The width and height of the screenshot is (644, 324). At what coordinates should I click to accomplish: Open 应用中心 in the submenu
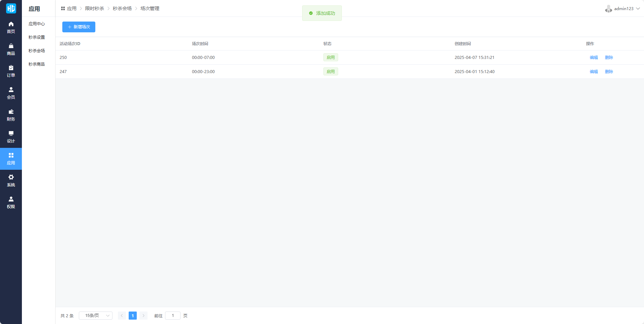[x=37, y=24]
